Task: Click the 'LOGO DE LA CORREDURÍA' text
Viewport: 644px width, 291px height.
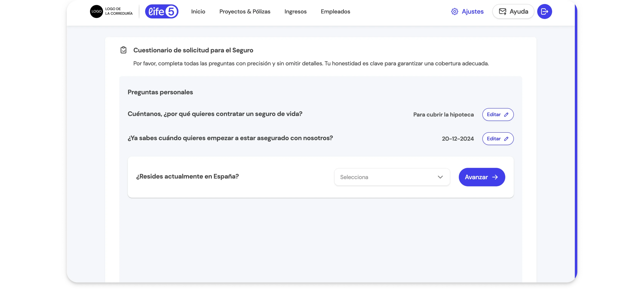Action: (119, 11)
